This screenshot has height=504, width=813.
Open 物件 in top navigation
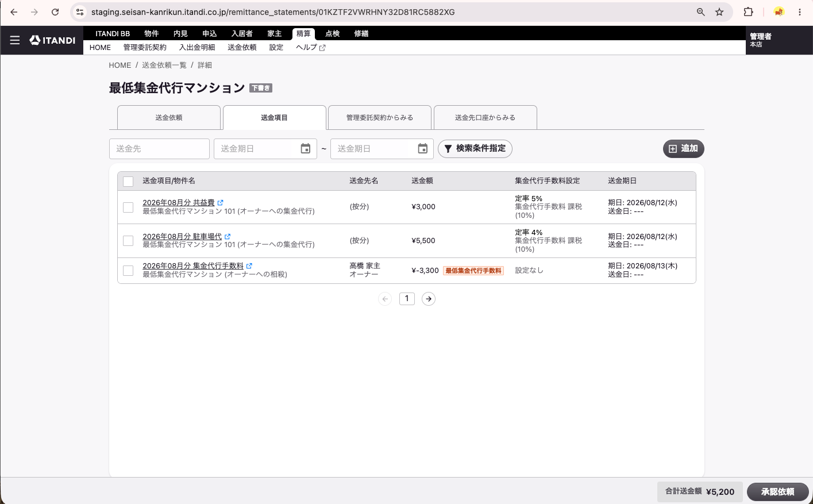tap(152, 33)
